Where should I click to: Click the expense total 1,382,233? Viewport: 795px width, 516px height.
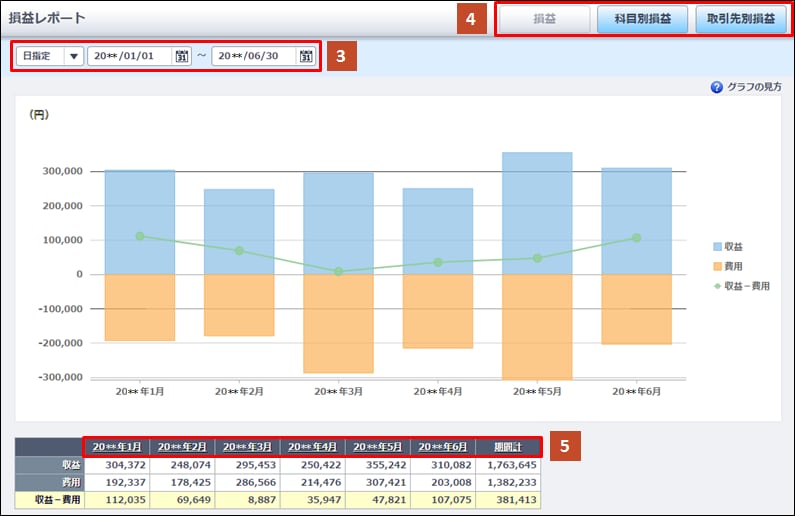click(508, 482)
